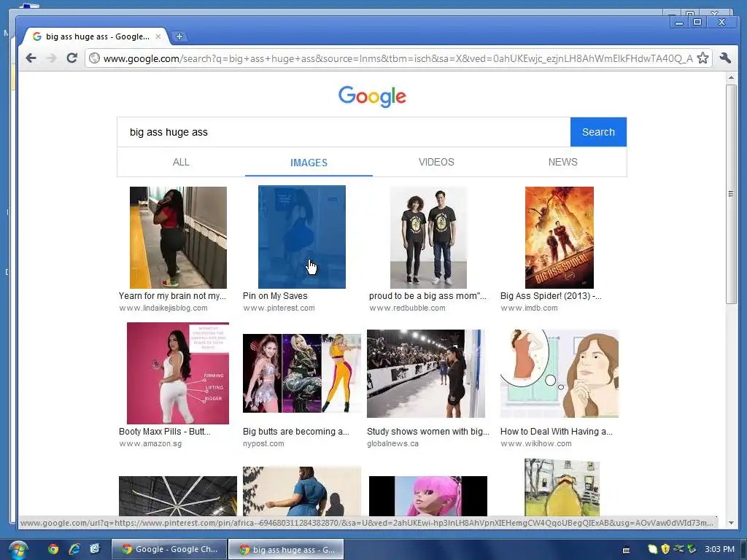
Task: Click the Google search text box
Action: [x=344, y=132]
